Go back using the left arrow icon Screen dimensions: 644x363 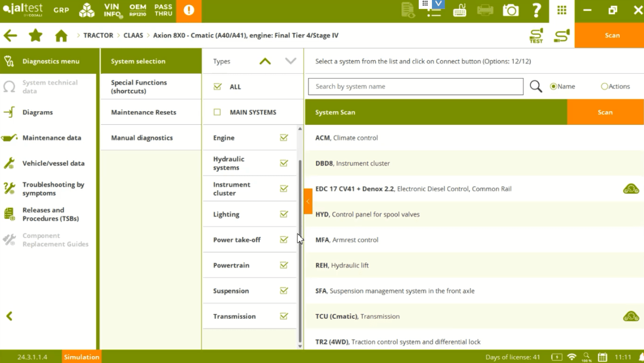10,36
